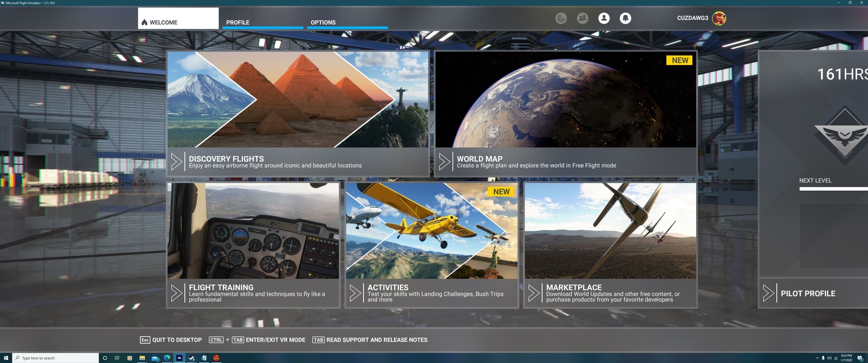Click the Flight Training arrow icon

pyautogui.click(x=177, y=293)
